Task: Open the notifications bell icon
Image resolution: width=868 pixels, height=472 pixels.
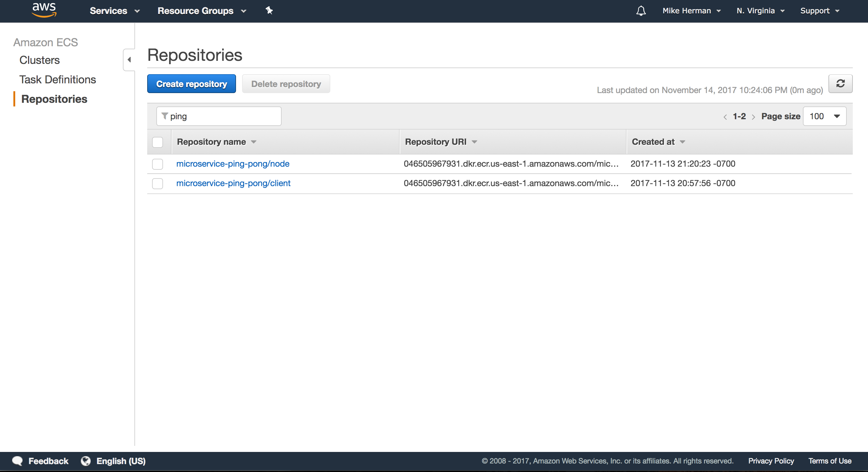Action: pyautogui.click(x=641, y=11)
